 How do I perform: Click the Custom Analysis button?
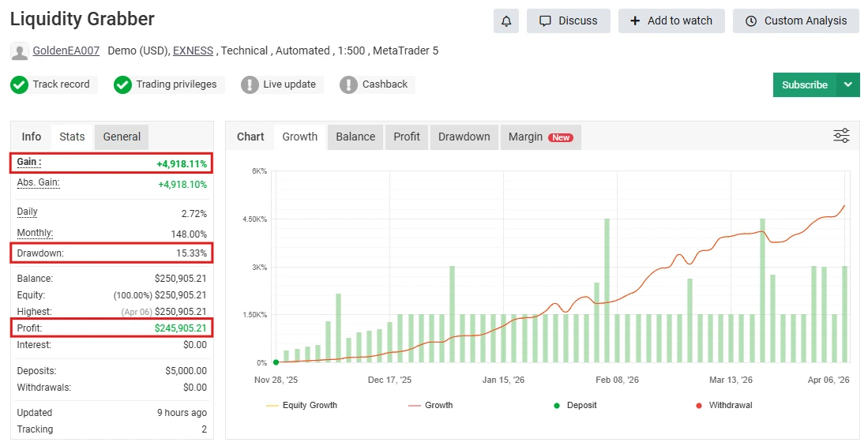pyautogui.click(x=795, y=21)
